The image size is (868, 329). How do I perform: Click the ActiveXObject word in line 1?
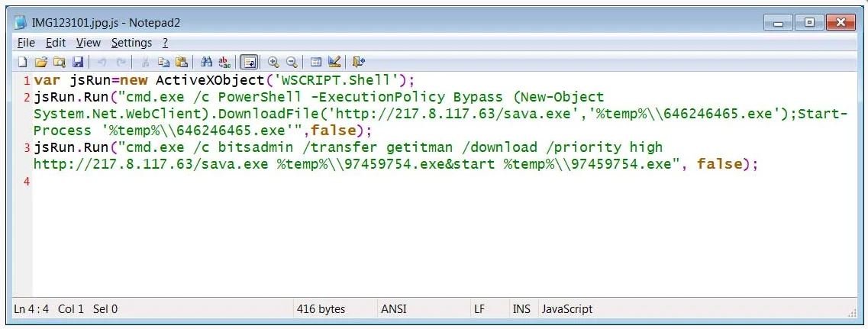(x=211, y=80)
